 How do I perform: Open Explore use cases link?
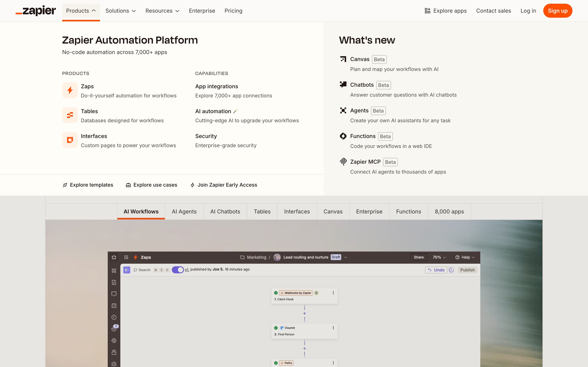pyautogui.click(x=151, y=185)
